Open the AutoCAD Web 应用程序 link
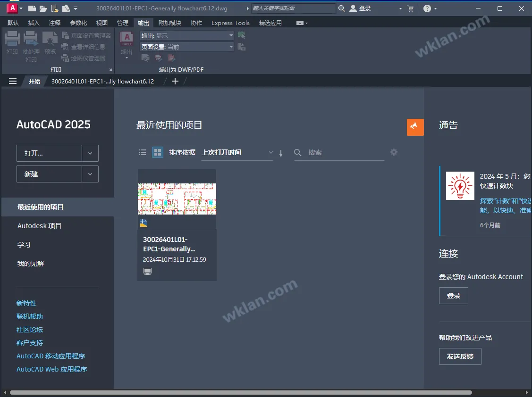The width and height of the screenshot is (532, 397). pyautogui.click(x=51, y=369)
